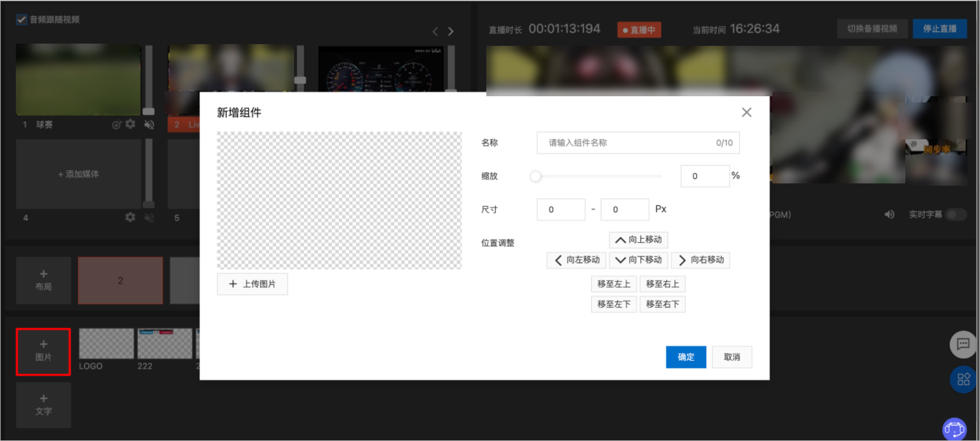
Task: Move component with 移至右下
Action: 663,305
